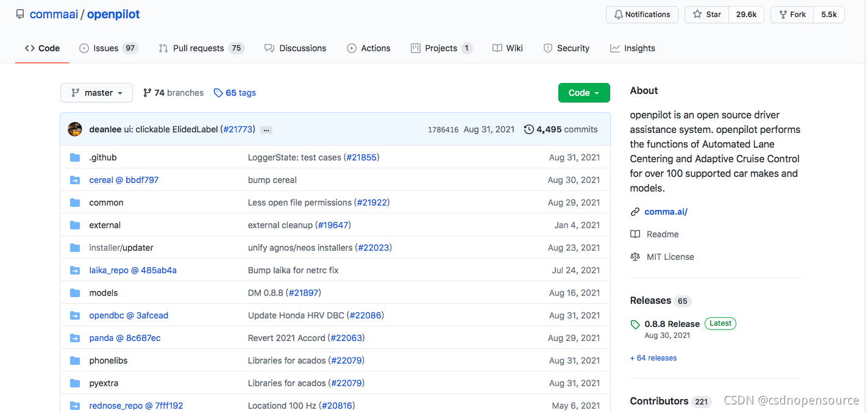Viewport: 868px width, 413px height.
Task: Open the Projects tab
Action: pyautogui.click(x=441, y=48)
